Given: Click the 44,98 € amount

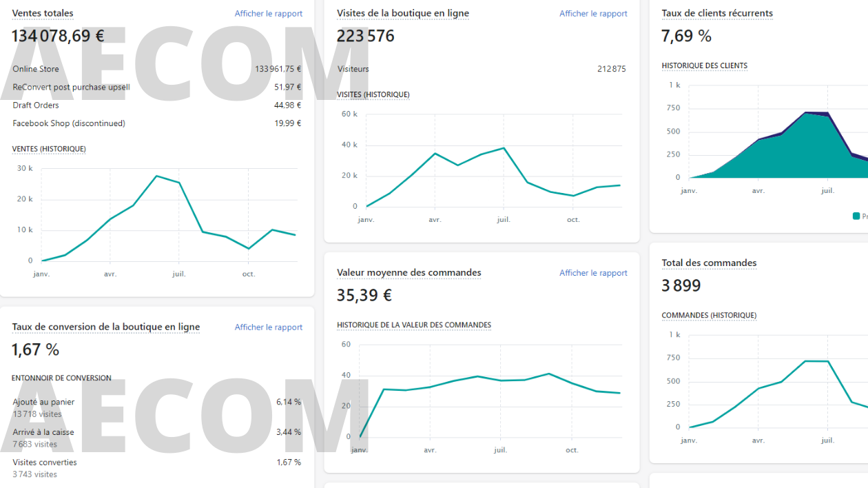Looking at the screenshot, I should [288, 105].
